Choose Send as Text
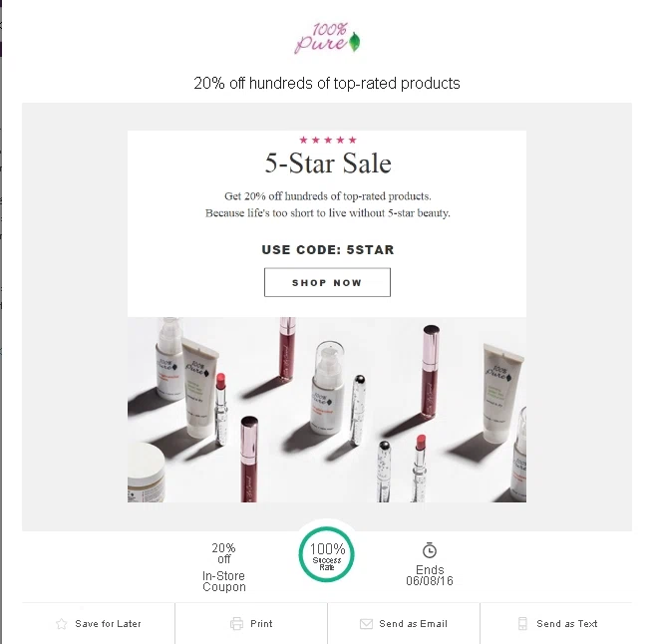This screenshot has height=644, width=652. [556, 624]
